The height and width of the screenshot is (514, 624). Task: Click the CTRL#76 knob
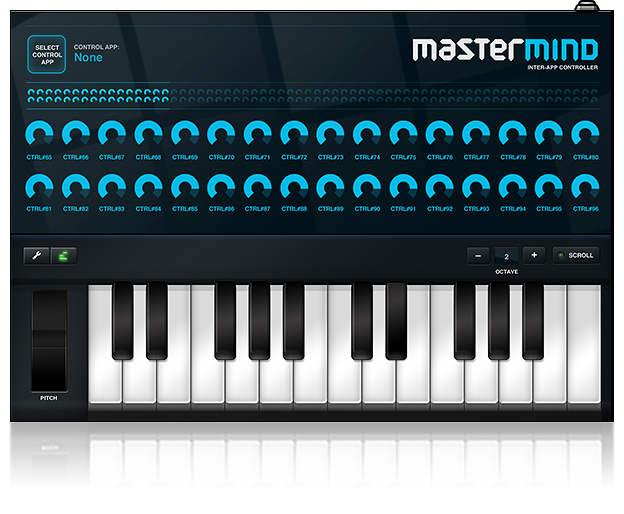pos(440,133)
